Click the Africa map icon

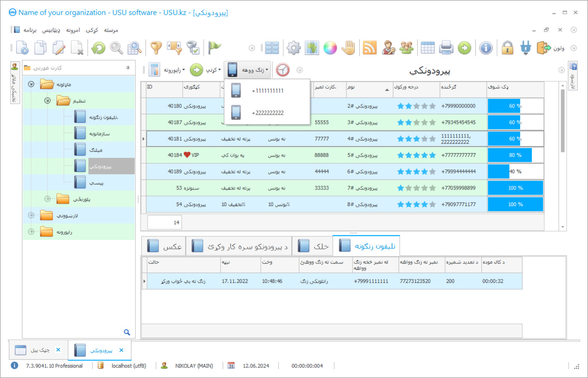[x=312, y=48]
